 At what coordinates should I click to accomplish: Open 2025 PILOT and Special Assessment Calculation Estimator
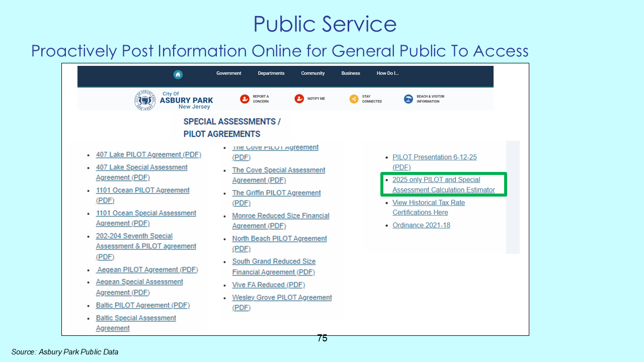(x=444, y=185)
